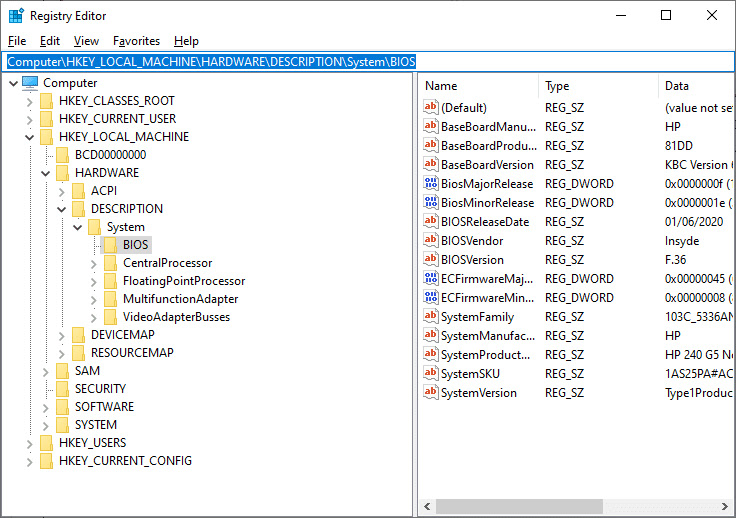Click the string icon beside SystemSKU
This screenshot has width=736, height=518.
pyautogui.click(x=430, y=373)
